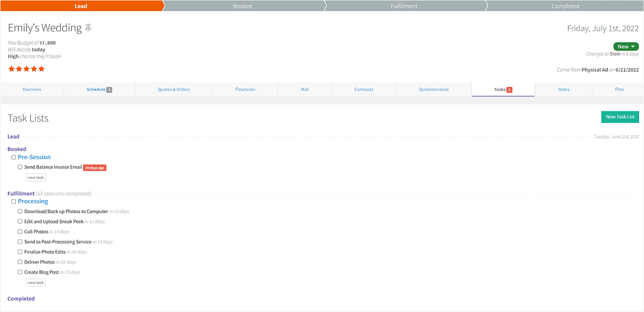Mark Download/Back up Photos to Computer done
The image size is (644, 312).
[20, 211]
